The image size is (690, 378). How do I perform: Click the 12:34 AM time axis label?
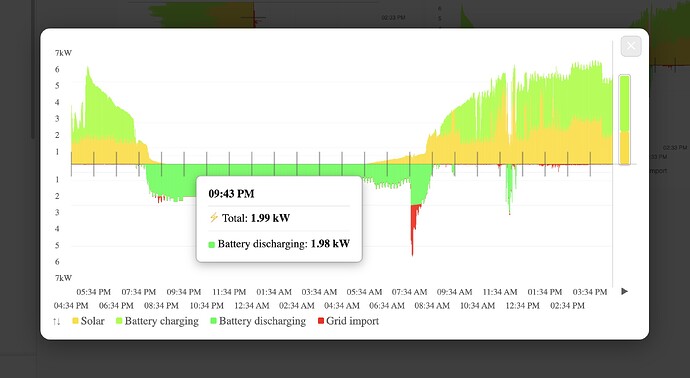pyautogui.click(x=252, y=305)
